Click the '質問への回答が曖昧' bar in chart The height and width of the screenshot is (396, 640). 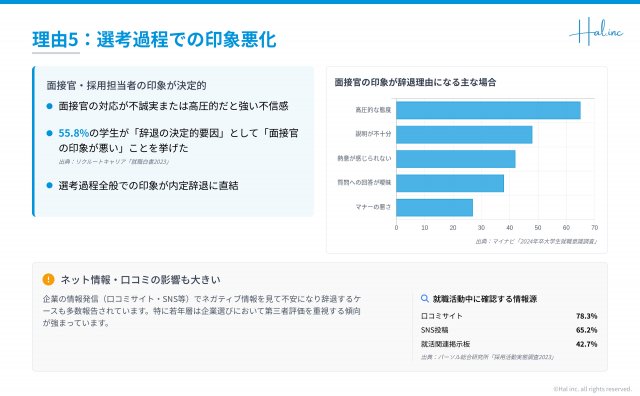(450, 183)
